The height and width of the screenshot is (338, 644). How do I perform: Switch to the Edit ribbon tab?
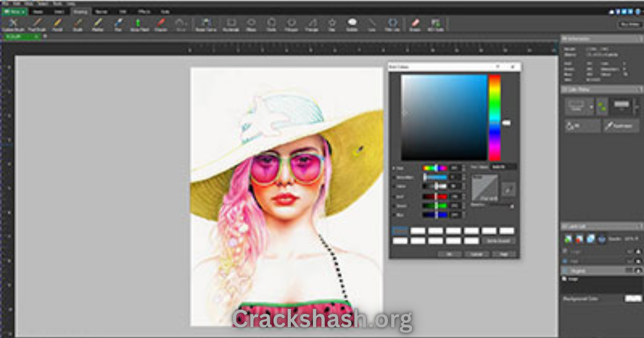[x=122, y=11]
